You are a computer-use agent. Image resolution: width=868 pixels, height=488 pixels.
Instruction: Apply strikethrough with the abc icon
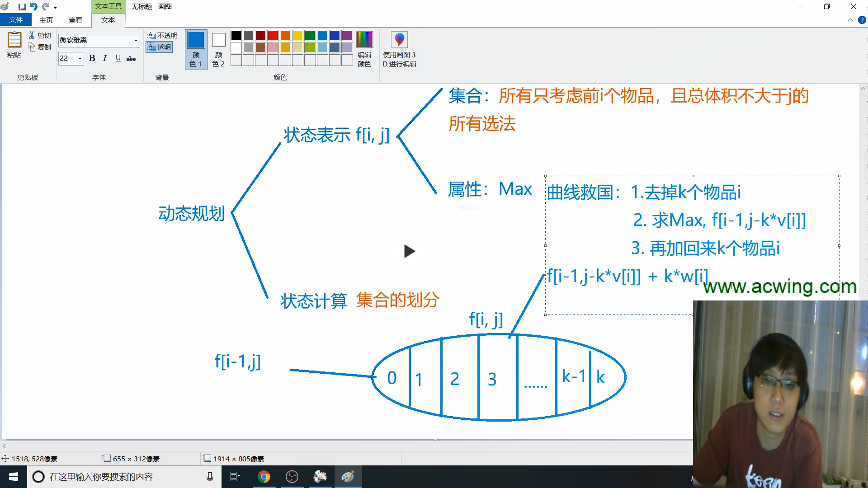click(x=131, y=58)
